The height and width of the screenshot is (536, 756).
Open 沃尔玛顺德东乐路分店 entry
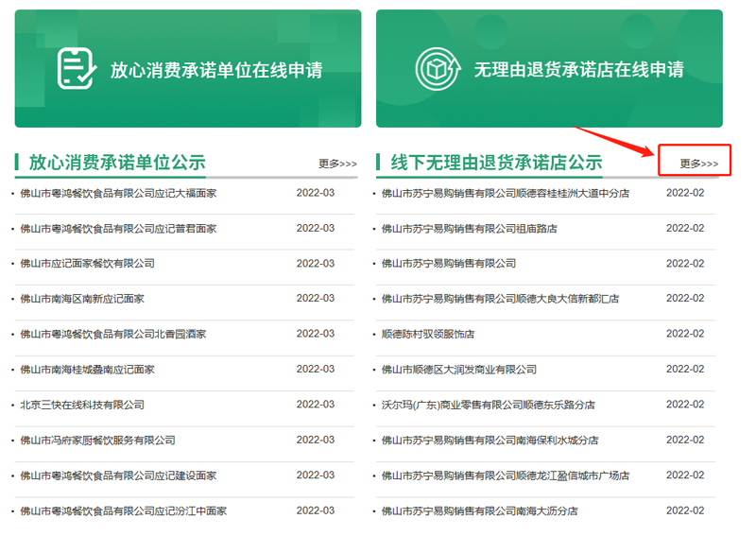coord(488,405)
